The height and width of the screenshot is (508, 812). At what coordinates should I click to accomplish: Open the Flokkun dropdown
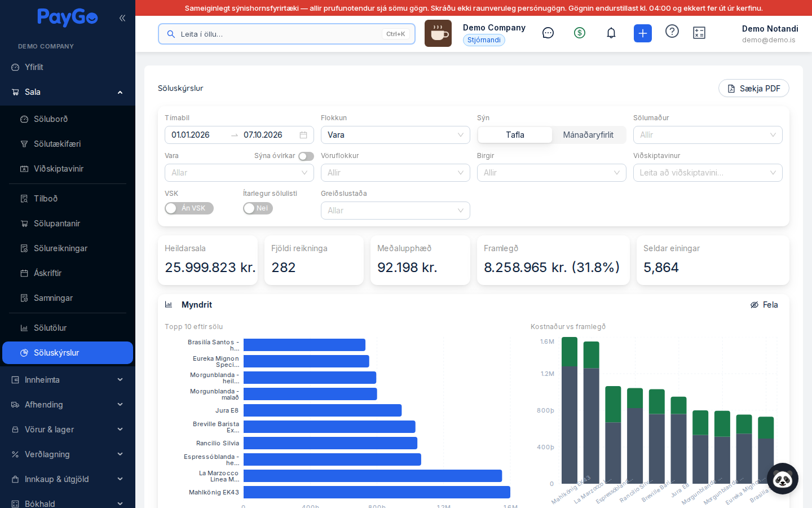pyautogui.click(x=395, y=135)
